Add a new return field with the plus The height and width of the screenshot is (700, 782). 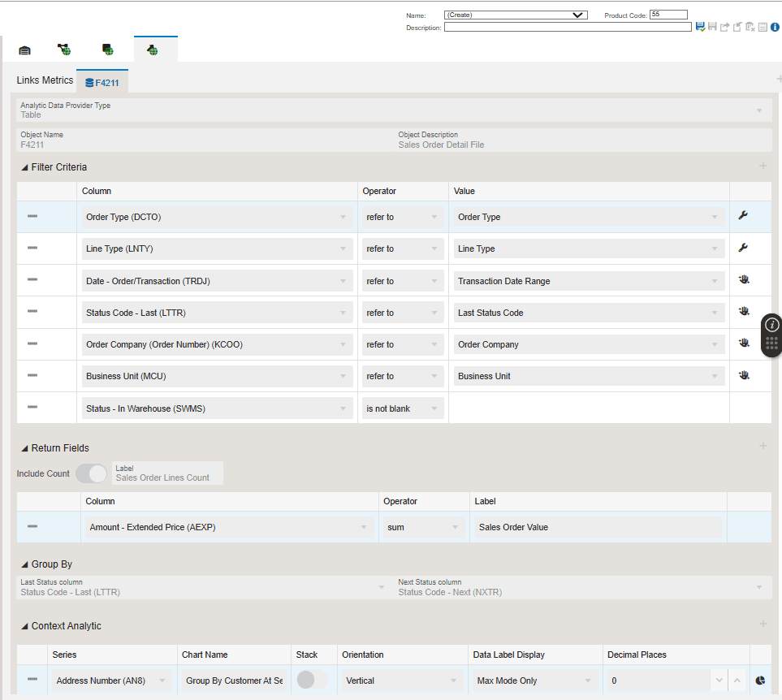click(762, 445)
